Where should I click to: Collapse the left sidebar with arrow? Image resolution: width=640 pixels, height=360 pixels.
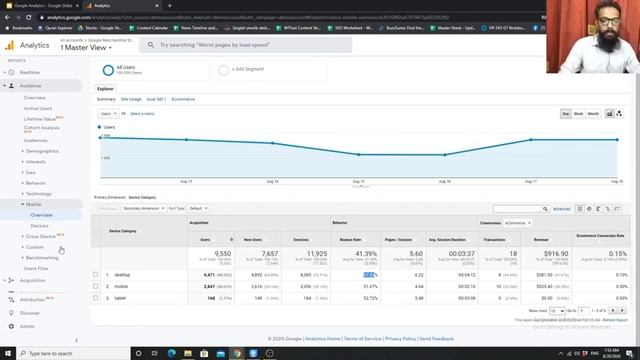tap(76, 340)
